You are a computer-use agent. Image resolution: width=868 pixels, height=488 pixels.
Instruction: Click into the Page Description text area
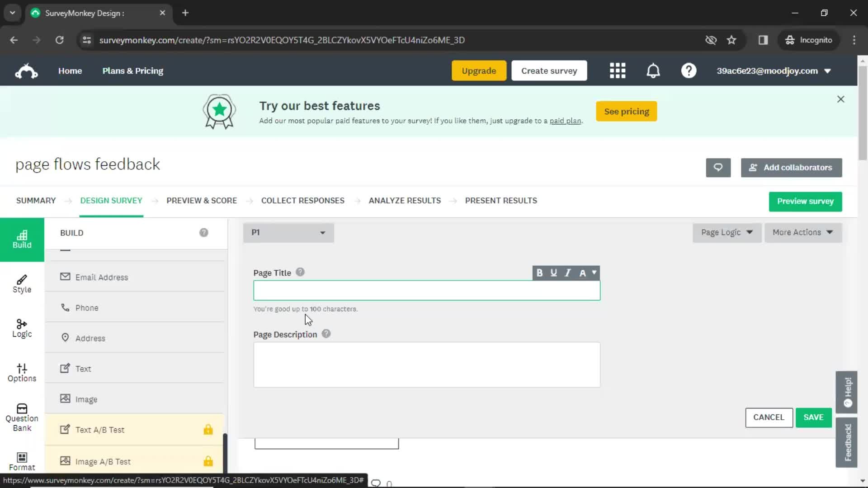click(427, 365)
